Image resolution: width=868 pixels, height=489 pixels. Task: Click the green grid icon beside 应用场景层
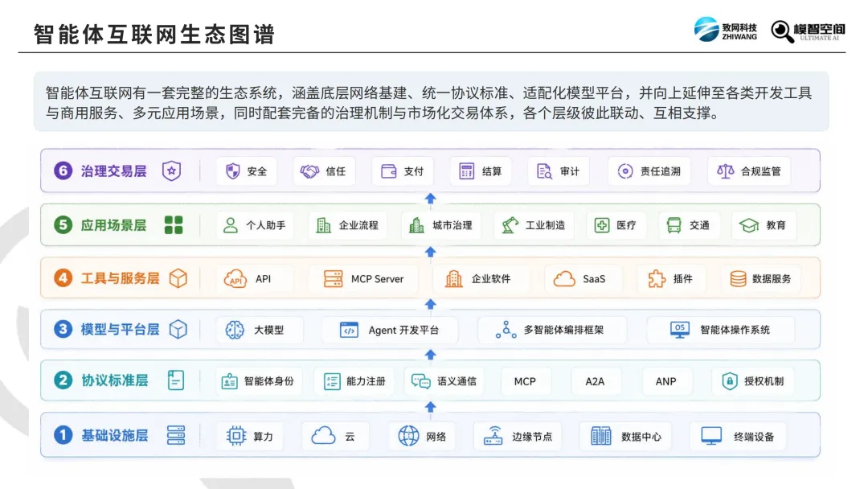pyautogui.click(x=174, y=225)
